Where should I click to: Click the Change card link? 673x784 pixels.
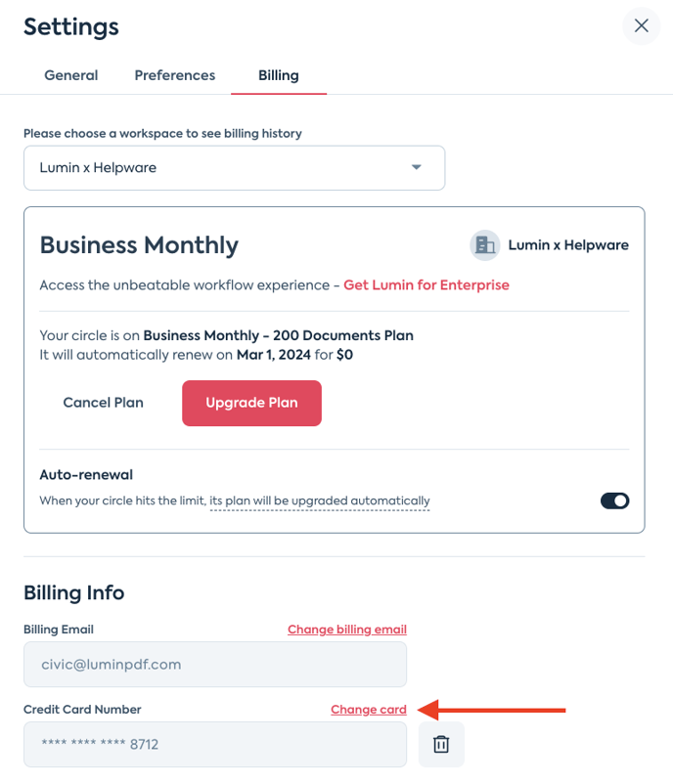(x=369, y=710)
